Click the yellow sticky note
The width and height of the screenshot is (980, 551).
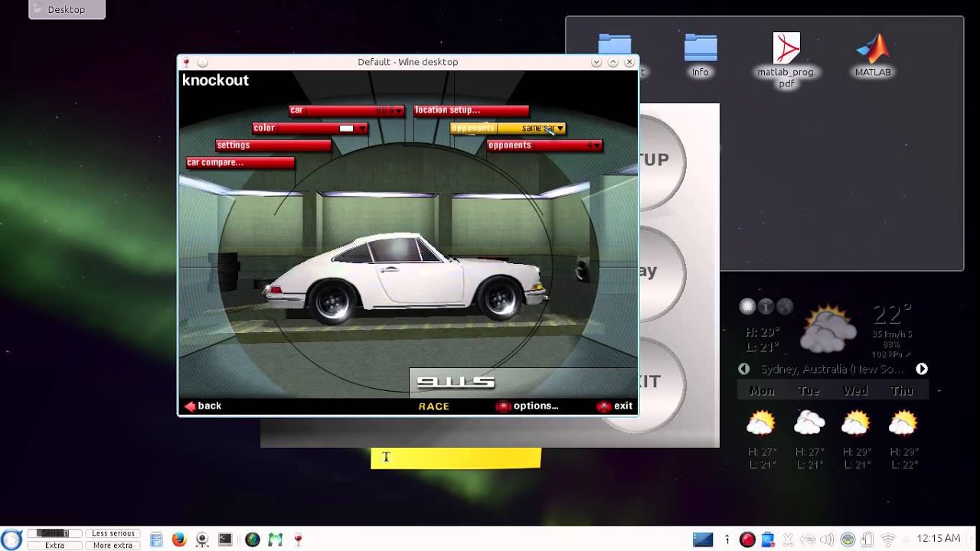(x=456, y=458)
